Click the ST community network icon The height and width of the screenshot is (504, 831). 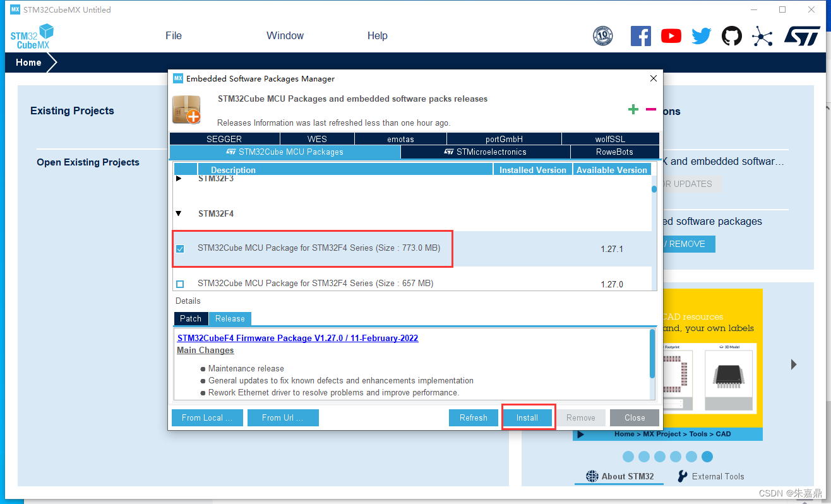[x=762, y=36]
